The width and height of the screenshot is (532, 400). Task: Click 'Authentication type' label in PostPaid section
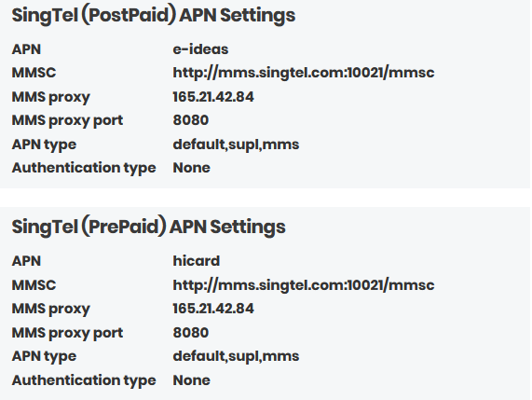(x=84, y=169)
